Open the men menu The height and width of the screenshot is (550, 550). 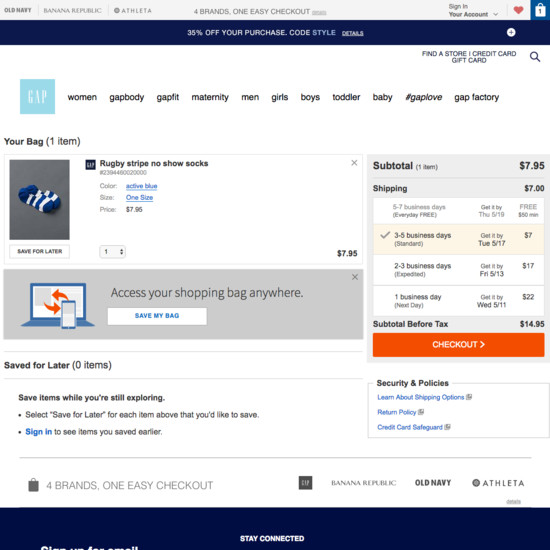pos(250,97)
